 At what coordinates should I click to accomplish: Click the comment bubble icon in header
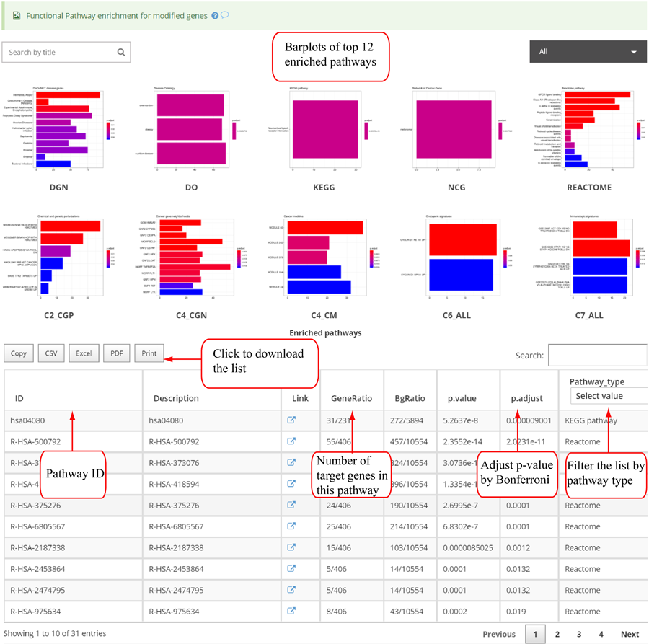click(x=225, y=15)
